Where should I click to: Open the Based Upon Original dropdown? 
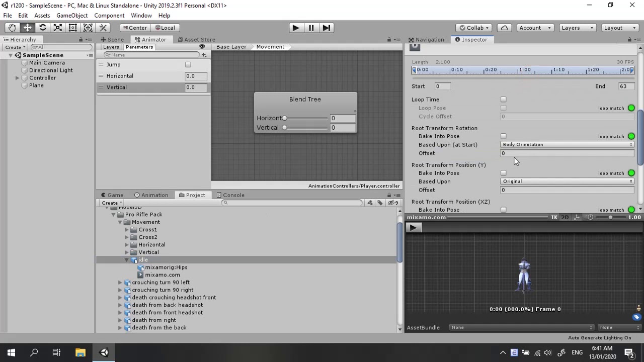567,182
